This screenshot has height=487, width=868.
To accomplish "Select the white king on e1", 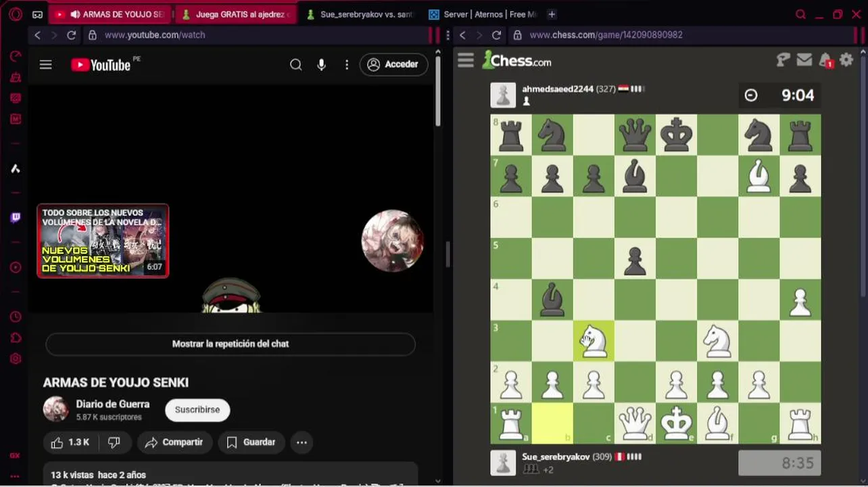I will click(676, 423).
